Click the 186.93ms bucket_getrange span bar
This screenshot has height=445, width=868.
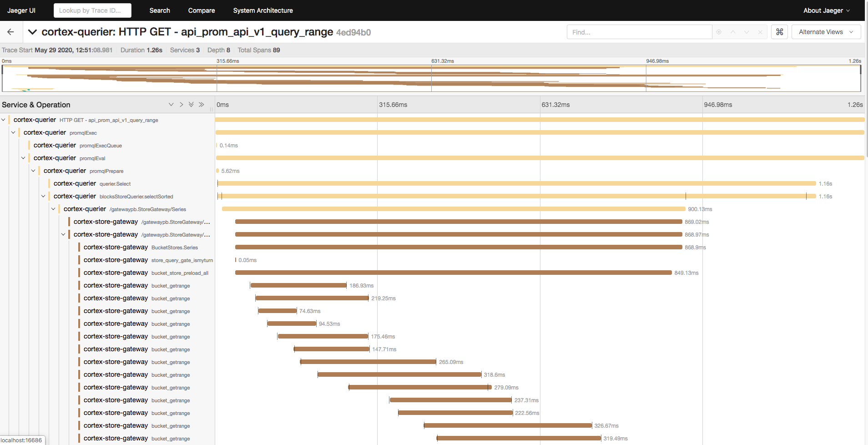pos(298,285)
